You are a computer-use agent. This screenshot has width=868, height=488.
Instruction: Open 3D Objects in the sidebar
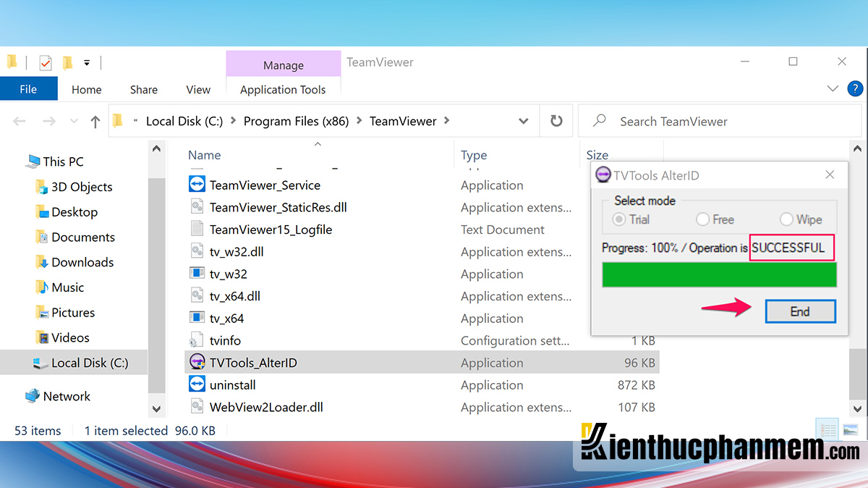tap(82, 186)
